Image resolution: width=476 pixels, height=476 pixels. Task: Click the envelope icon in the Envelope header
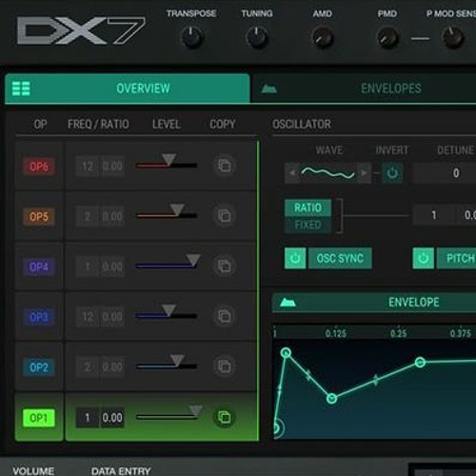[x=288, y=303]
